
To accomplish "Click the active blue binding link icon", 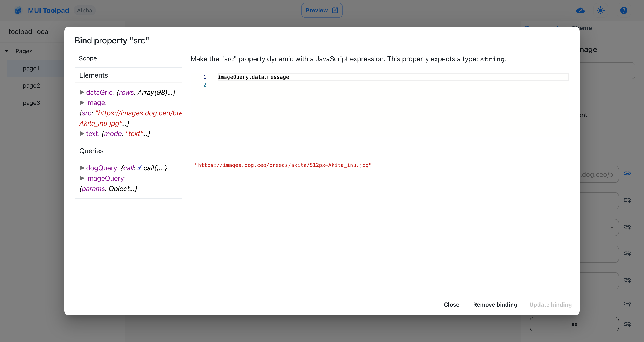I will 627,173.
